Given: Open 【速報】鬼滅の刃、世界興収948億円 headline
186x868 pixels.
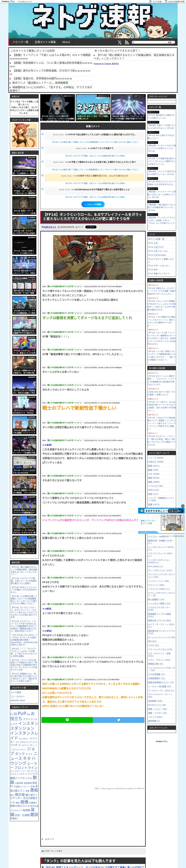Looking at the screenshot, I should point(42,79).
